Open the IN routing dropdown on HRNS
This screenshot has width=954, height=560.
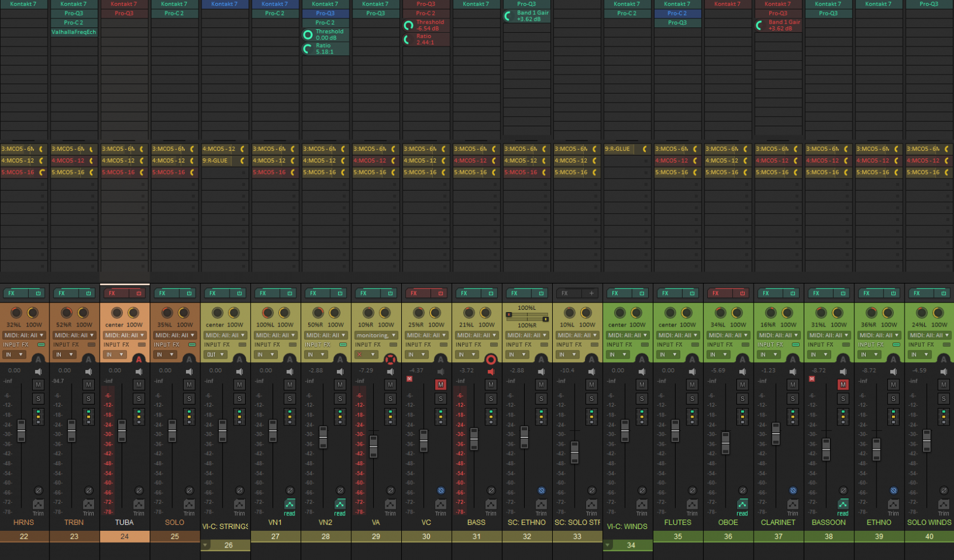coord(14,354)
